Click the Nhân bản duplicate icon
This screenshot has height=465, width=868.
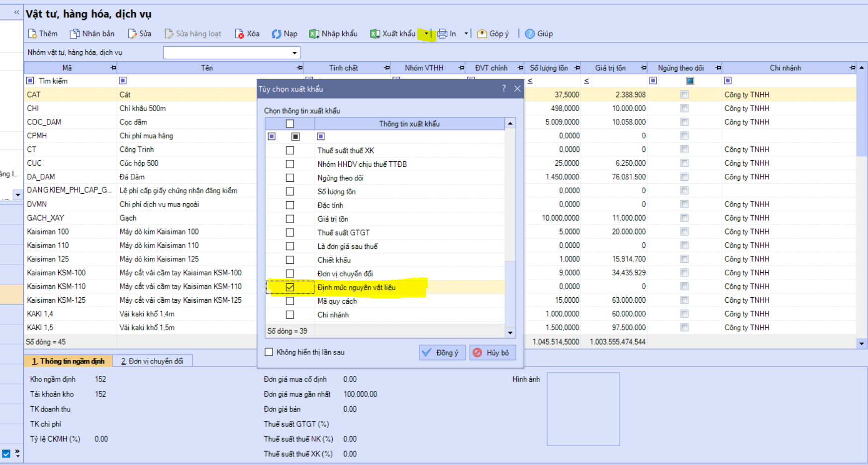point(75,33)
